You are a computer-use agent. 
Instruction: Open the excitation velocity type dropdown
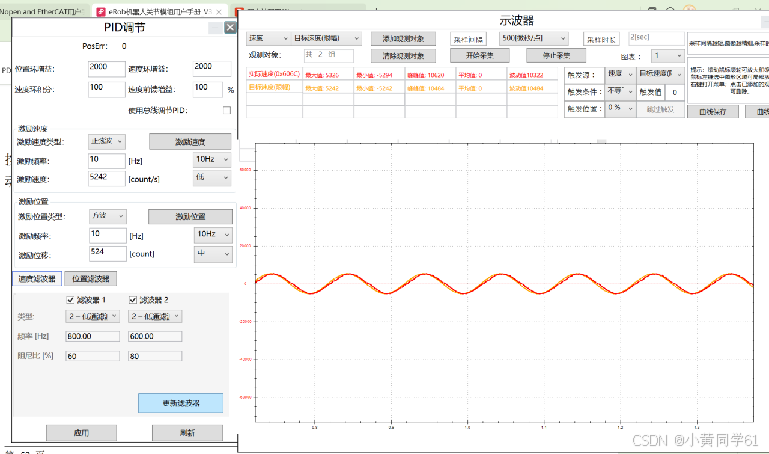(x=107, y=142)
